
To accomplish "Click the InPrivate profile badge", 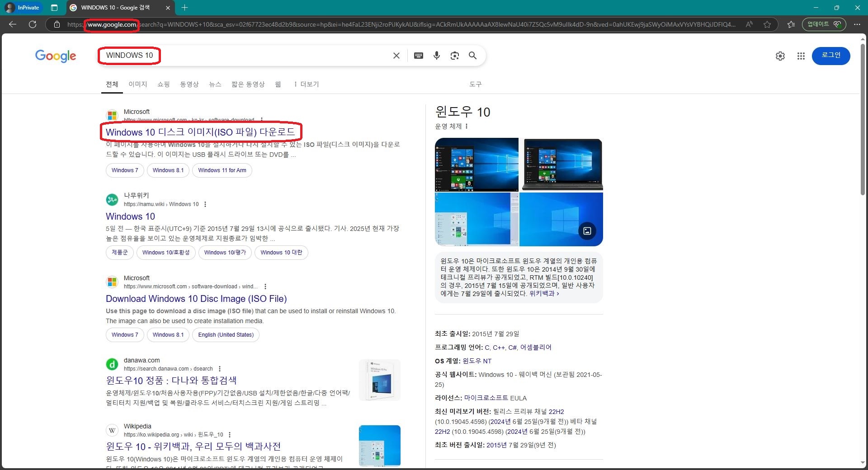I will click(x=23, y=8).
